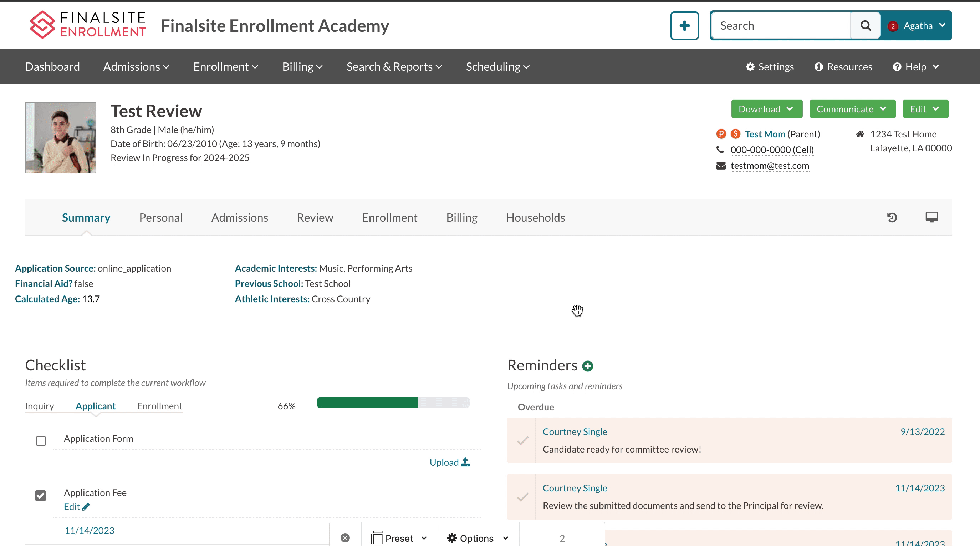The width and height of the screenshot is (980, 546).
Task: Expand the Download dropdown button
Action: pyautogui.click(x=766, y=109)
